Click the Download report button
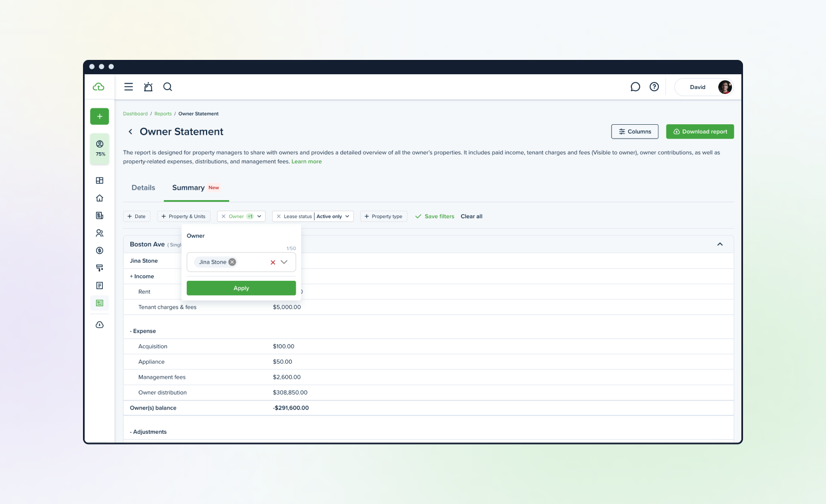 pyautogui.click(x=700, y=132)
